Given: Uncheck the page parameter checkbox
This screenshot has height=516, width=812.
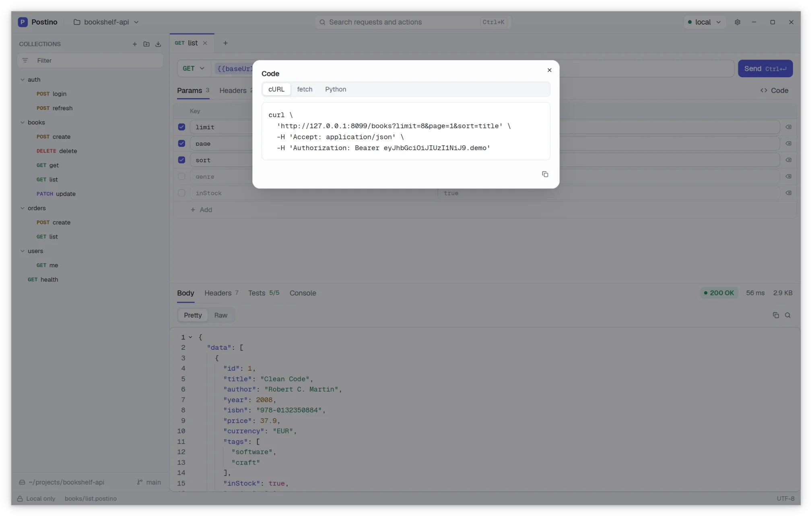Looking at the screenshot, I should 181,144.
